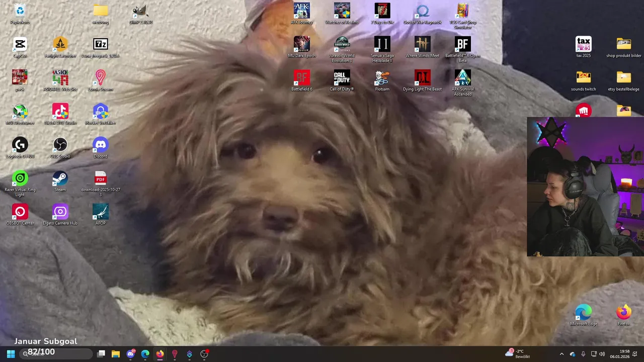Open network settings from the system tray
The width and height of the screenshot is (644, 362).
pos(594,354)
